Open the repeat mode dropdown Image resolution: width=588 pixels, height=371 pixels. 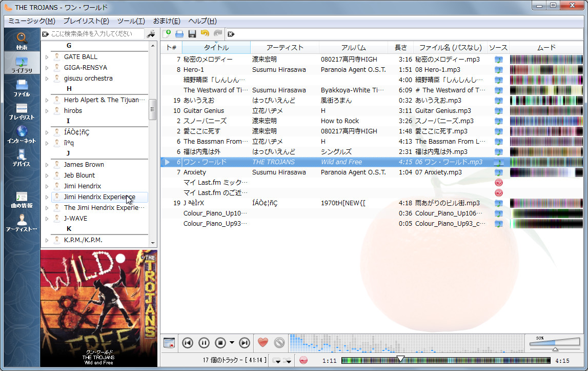point(277,361)
